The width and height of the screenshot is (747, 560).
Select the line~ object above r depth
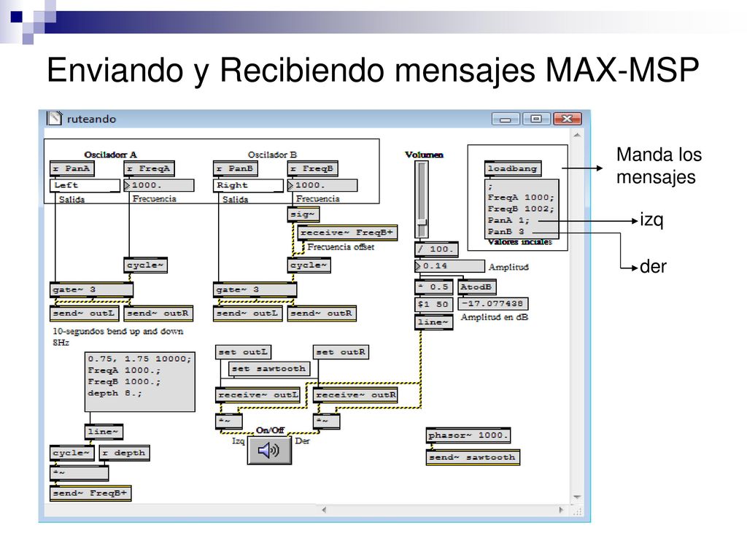pyautogui.click(x=104, y=432)
